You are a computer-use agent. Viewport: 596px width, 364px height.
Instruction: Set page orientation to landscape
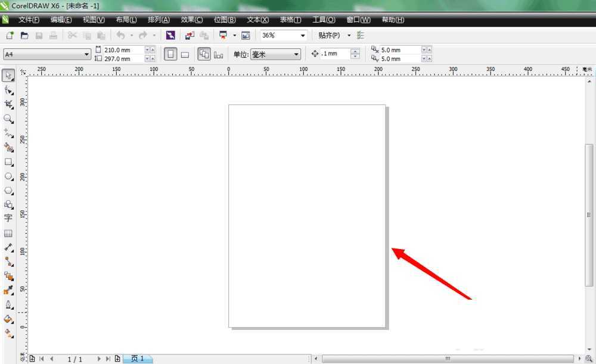coord(185,54)
